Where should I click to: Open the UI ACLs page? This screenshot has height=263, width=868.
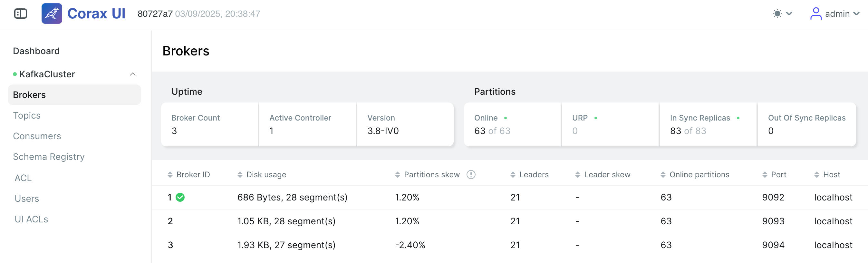pyautogui.click(x=31, y=219)
